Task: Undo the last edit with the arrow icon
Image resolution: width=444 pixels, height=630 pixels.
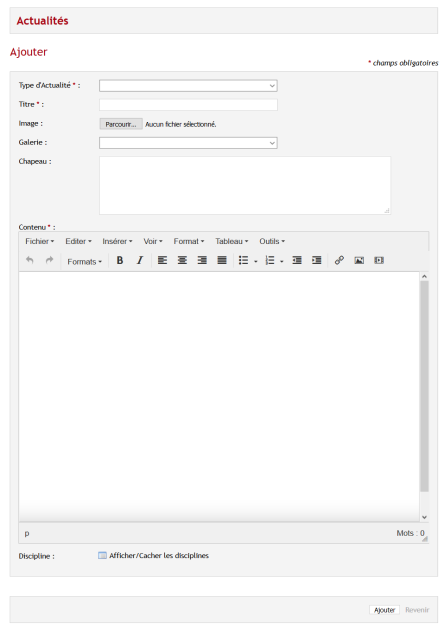Action: coord(30,260)
